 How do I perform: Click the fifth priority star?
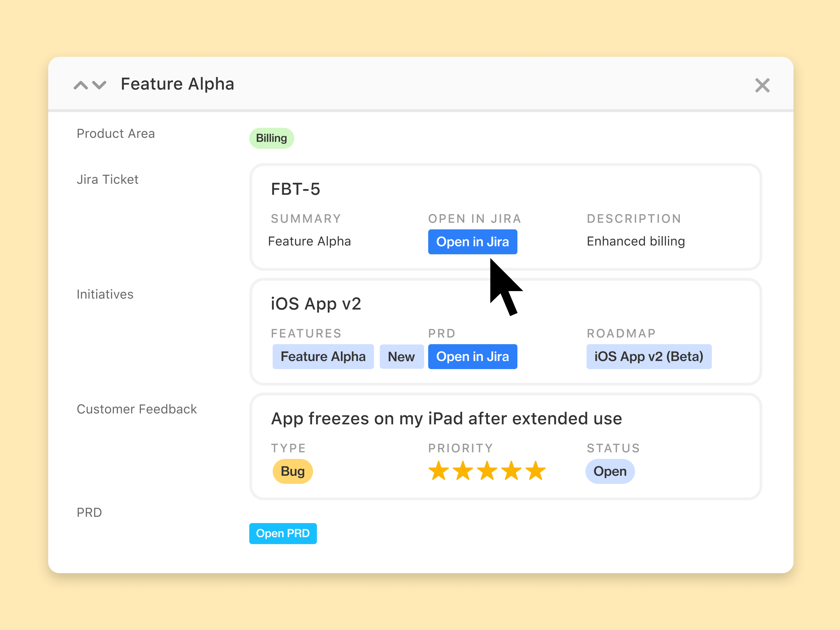click(x=536, y=471)
